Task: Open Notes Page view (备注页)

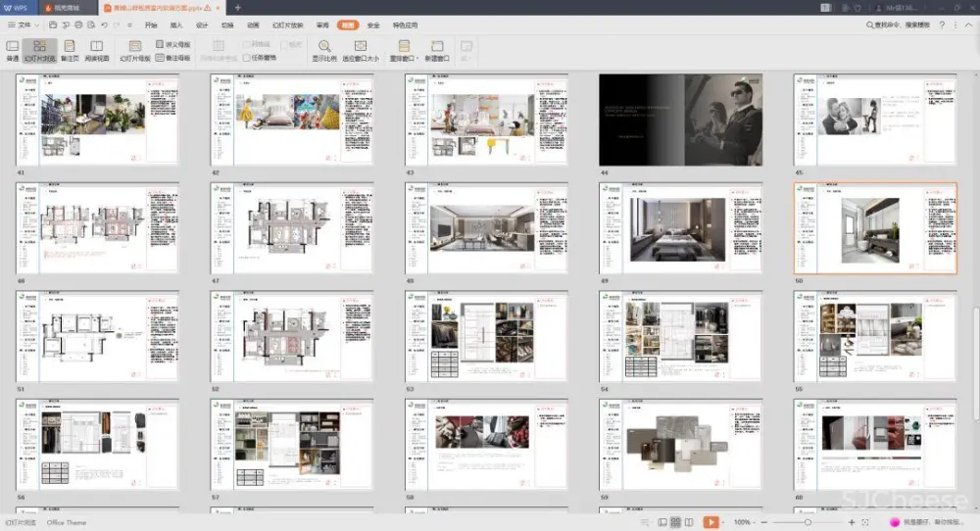Action: pyautogui.click(x=70, y=50)
